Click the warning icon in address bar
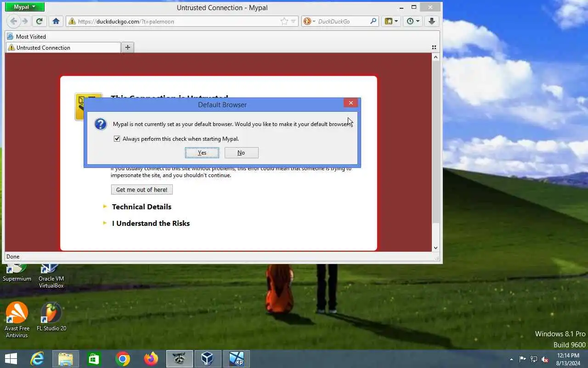The width and height of the screenshot is (588, 368). [71, 21]
